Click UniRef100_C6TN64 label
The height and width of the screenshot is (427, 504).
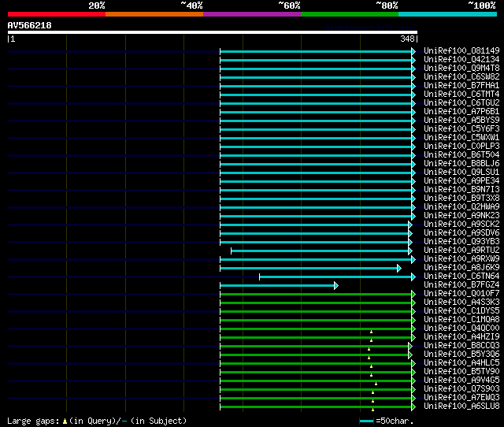point(461,277)
